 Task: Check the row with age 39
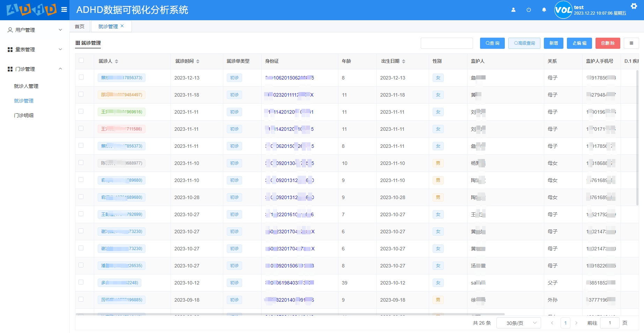tap(81, 282)
